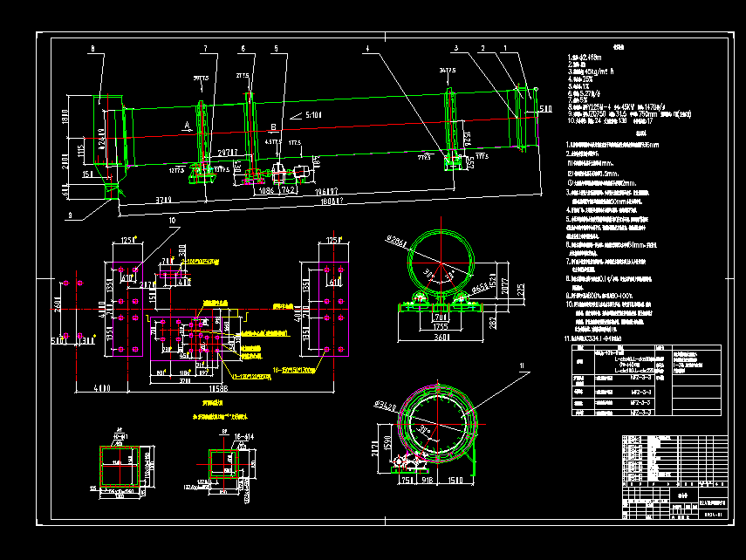The height and width of the screenshot is (560, 746).
Task: Select the 1590 vertical dimension by the gear view
Action: click(387, 442)
